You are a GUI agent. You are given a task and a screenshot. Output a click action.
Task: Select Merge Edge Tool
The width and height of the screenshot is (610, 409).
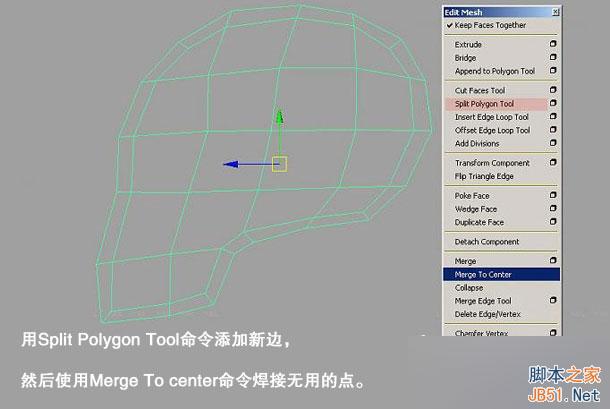483,301
